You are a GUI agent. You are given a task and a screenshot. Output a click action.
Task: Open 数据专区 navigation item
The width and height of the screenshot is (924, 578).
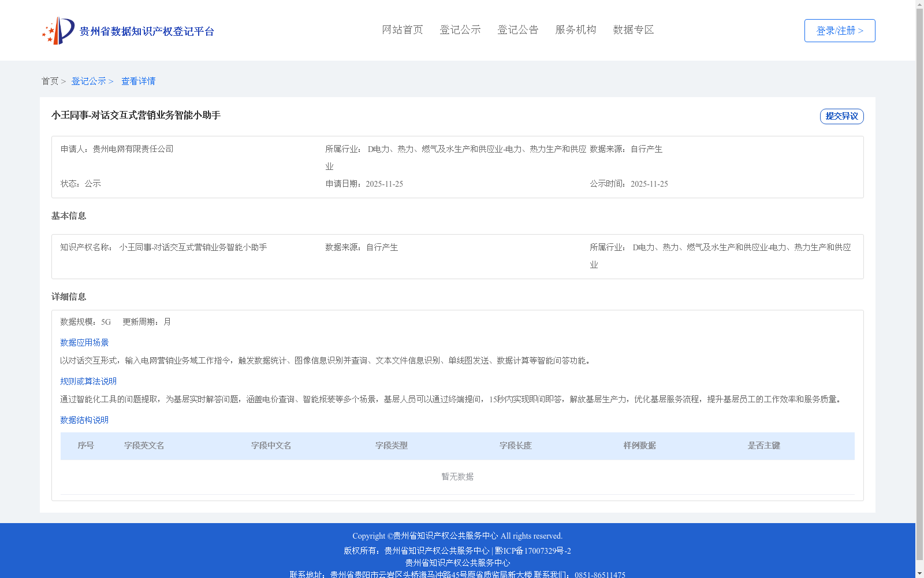[634, 30]
